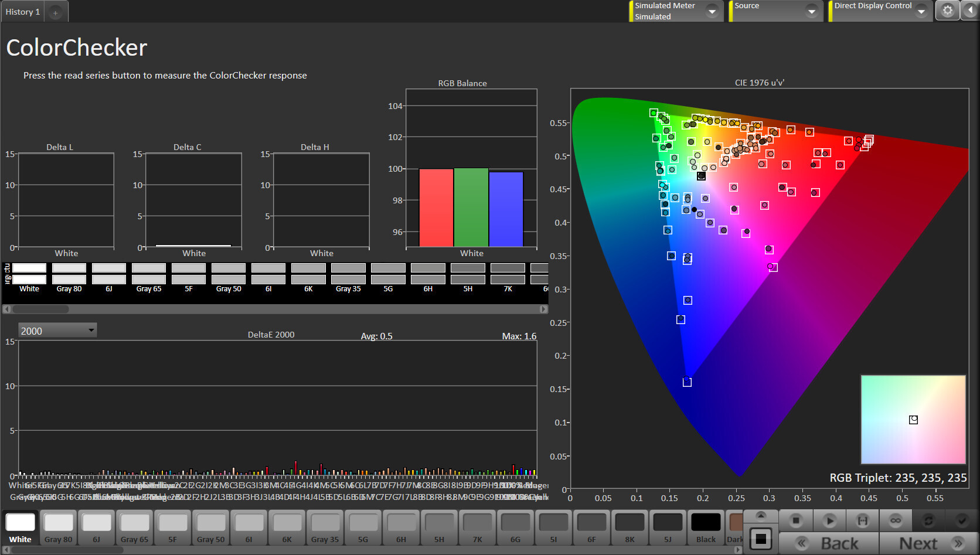Switch to the History 1 tab
The height and width of the screenshot is (555, 980).
coord(23,12)
